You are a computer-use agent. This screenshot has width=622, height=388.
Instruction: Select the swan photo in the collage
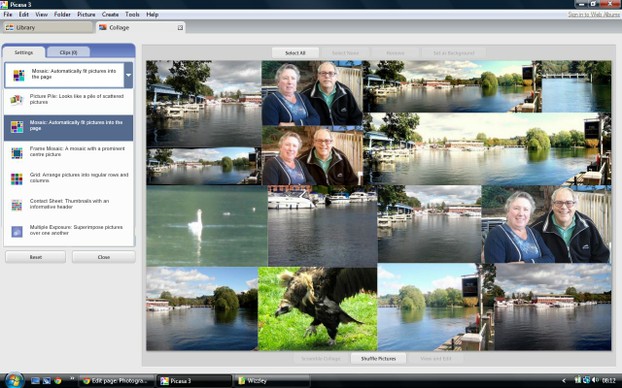pos(207,226)
